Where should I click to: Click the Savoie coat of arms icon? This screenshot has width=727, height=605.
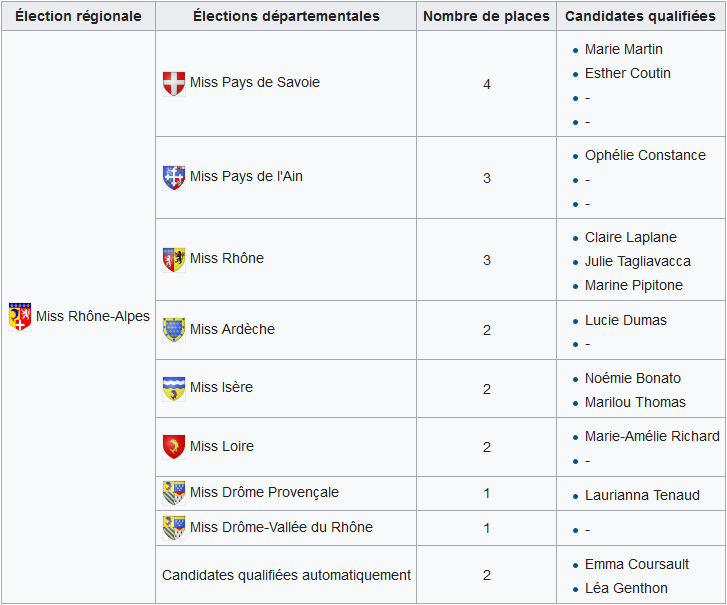pyautogui.click(x=174, y=84)
